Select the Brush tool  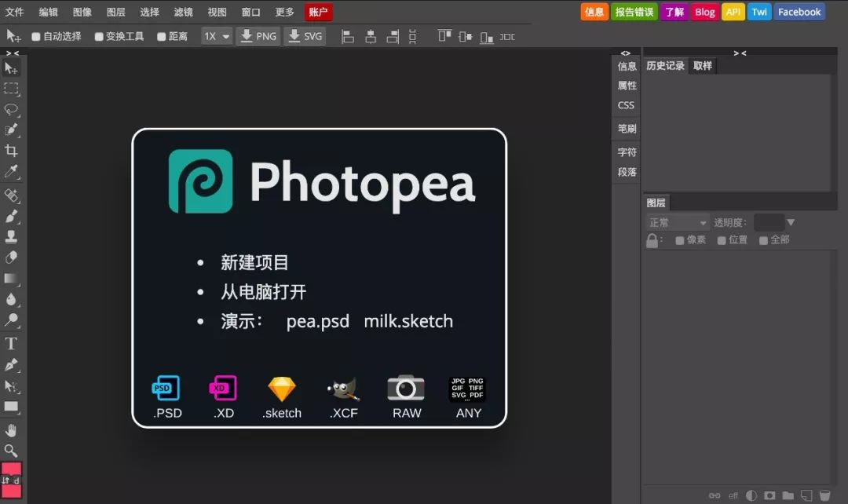(11, 217)
